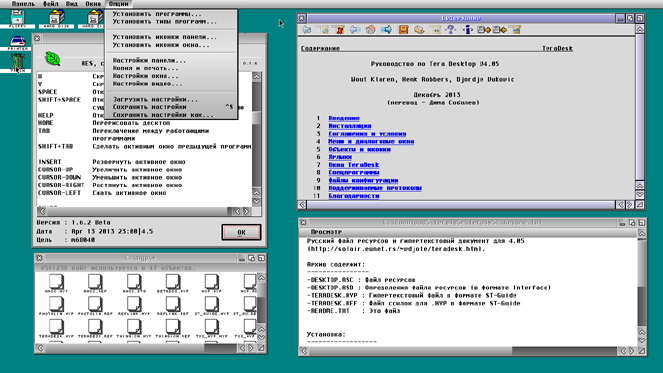
Task: Open the 'Поддерживаемые протоколы' link
Action: pyautogui.click(x=375, y=188)
